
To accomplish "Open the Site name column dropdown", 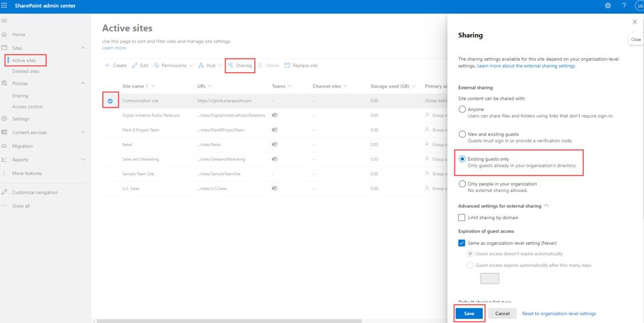I will coord(153,86).
